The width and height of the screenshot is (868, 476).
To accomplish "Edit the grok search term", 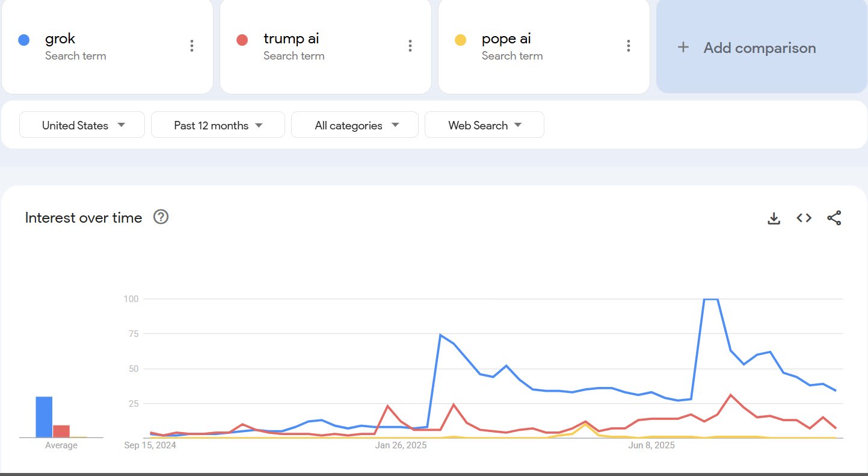I will click(60, 40).
